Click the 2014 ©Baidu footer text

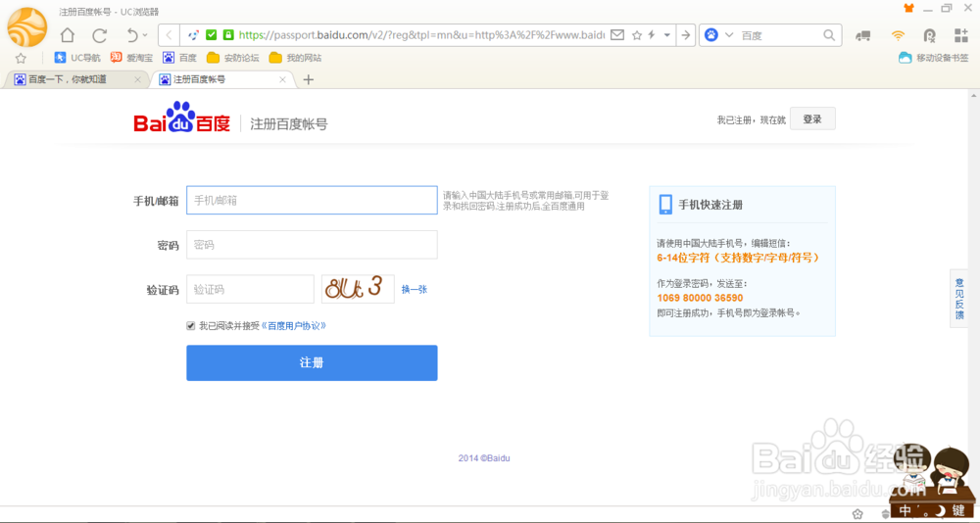[484, 458]
